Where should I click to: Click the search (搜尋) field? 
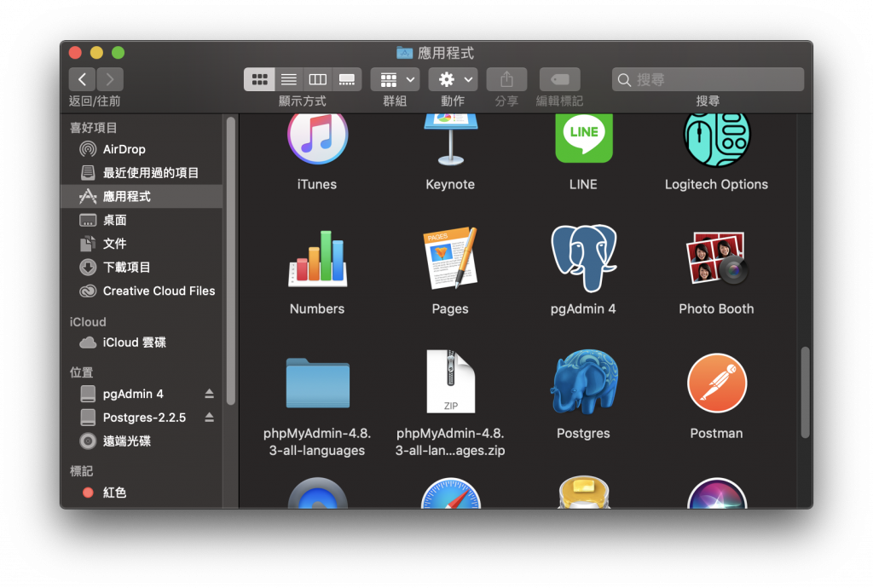pos(708,79)
